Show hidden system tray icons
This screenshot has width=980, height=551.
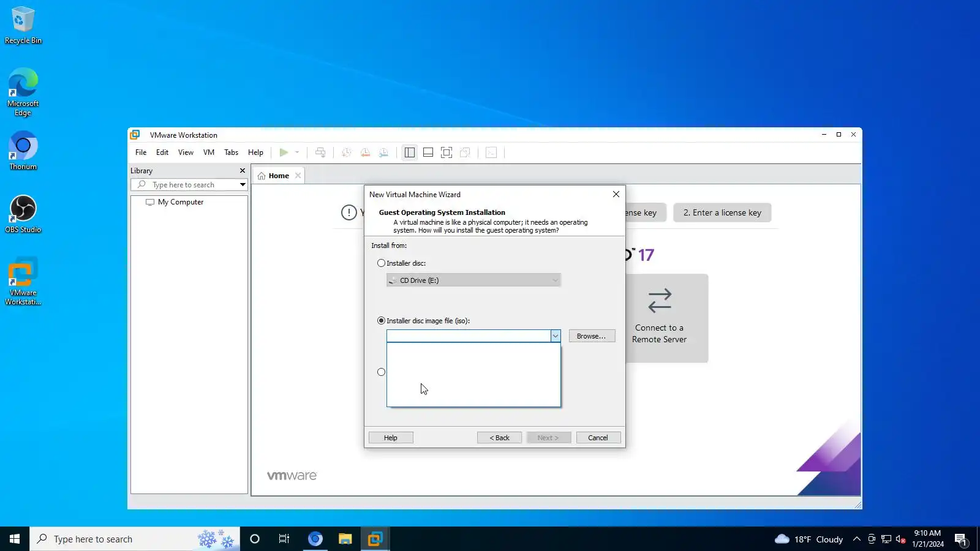[x=857, y=539]
